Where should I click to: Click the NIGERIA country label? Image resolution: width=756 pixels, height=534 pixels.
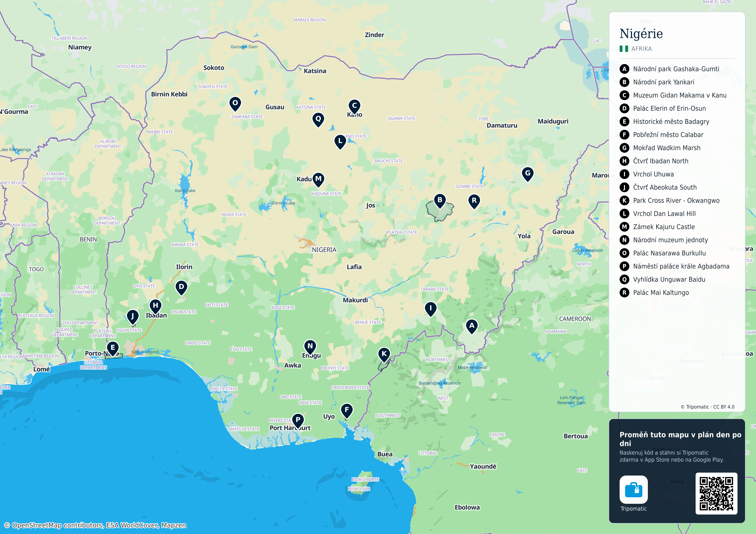324,250
